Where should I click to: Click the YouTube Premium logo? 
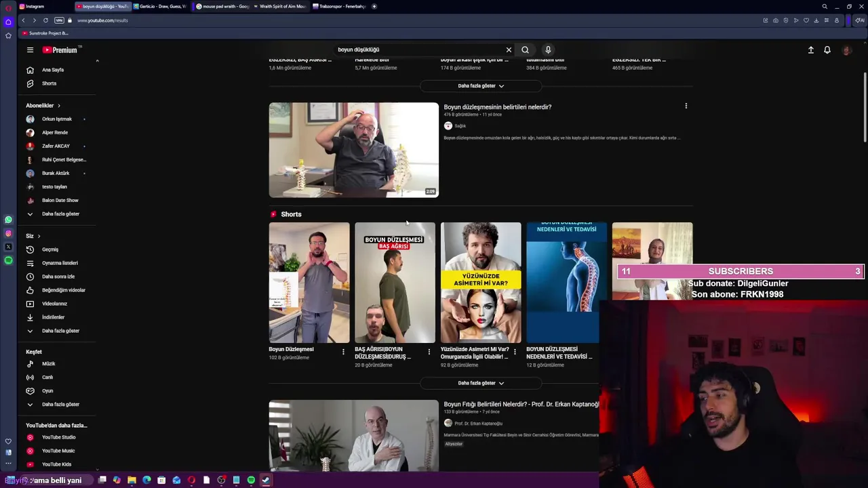[62, 50]
